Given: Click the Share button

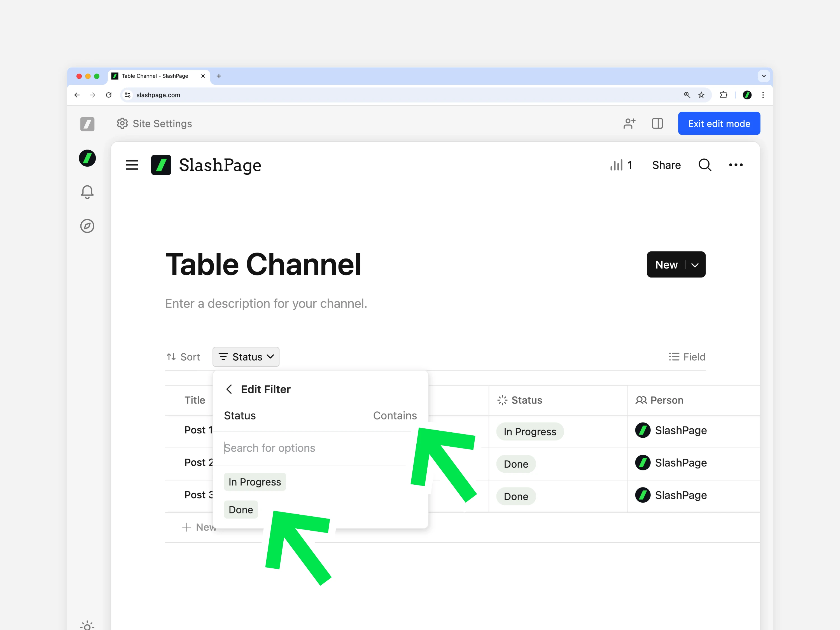Looking at the screenshot, I should pyautogui.click(x=666, y=165).
